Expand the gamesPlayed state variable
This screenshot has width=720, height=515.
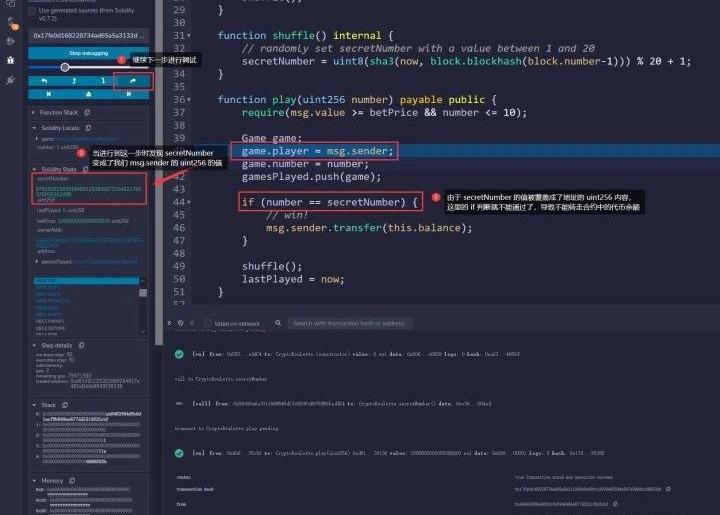(x=38, y=260)
